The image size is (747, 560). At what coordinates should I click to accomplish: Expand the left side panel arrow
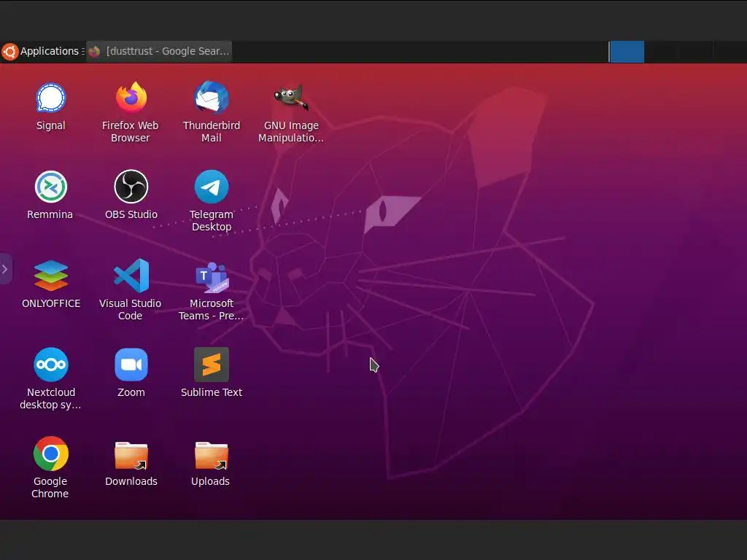point(5,269)
